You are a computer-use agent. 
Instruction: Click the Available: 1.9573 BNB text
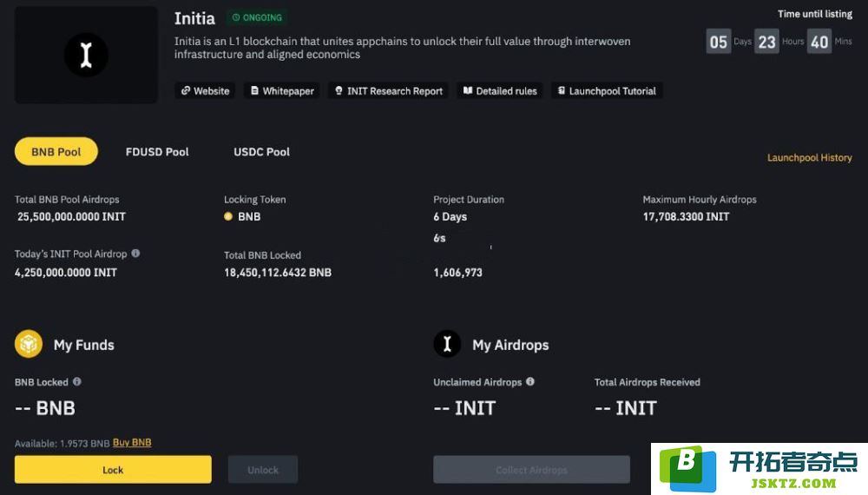(x=62, y=444)
